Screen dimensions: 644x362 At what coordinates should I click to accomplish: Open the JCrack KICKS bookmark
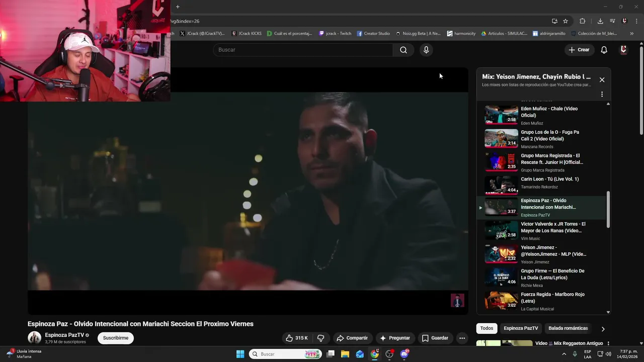pyautogui.click(x=247, y=34)
